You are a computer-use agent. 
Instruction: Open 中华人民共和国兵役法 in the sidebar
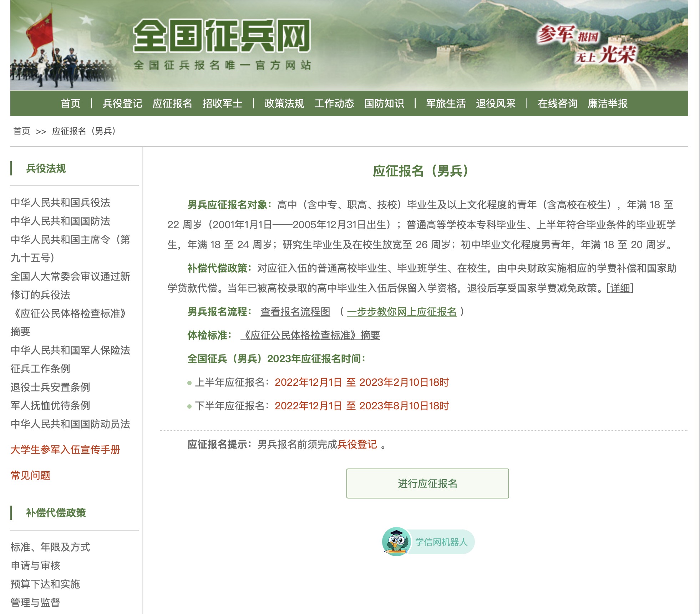point(60,203)
